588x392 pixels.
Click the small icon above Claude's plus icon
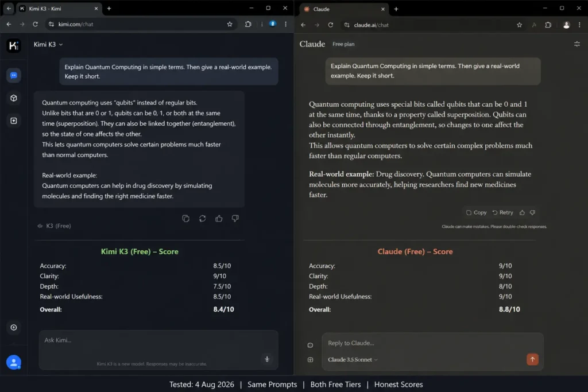point(310,345)
